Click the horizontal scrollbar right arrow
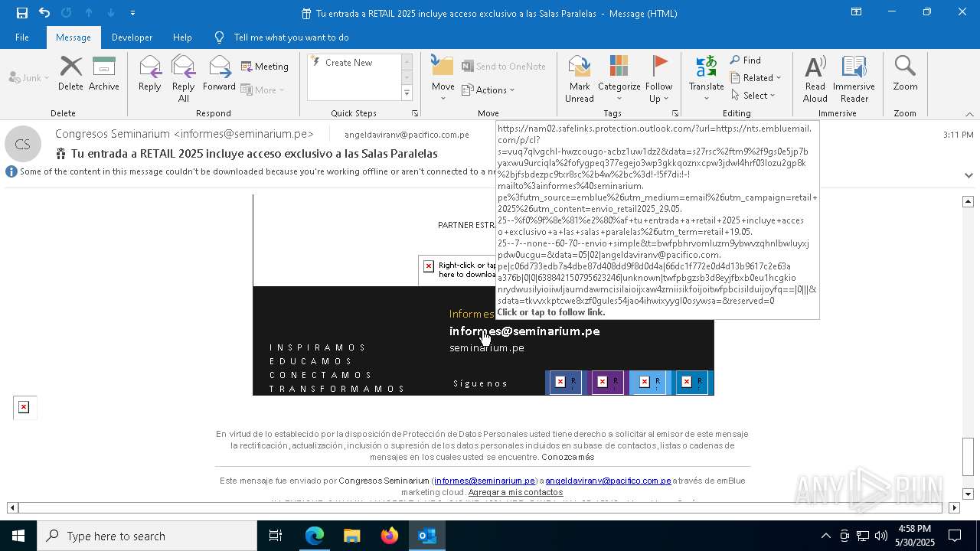Viewport: 980px width, 551px height. [954, 507]
